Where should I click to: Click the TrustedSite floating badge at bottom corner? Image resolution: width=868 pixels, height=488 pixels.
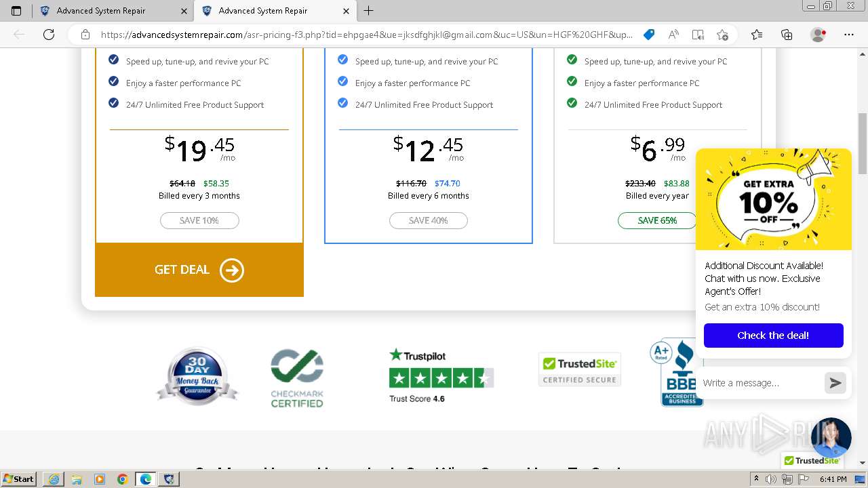click(811, 460)
